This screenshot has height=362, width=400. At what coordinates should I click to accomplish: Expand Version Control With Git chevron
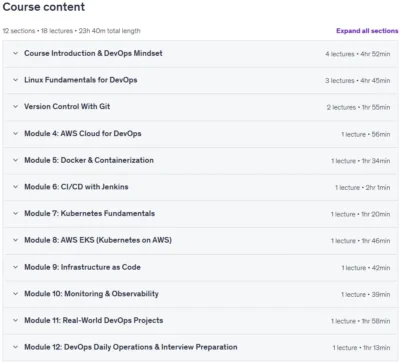[15, 107]
